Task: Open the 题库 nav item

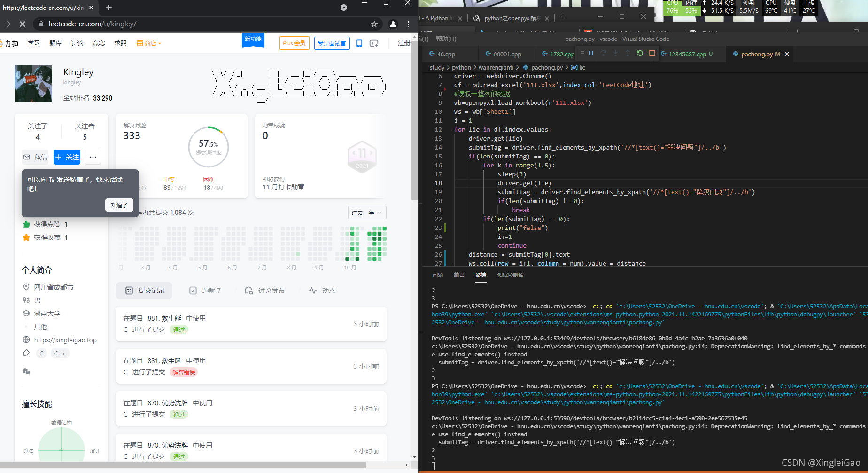Action: click(x=55, y=43)
